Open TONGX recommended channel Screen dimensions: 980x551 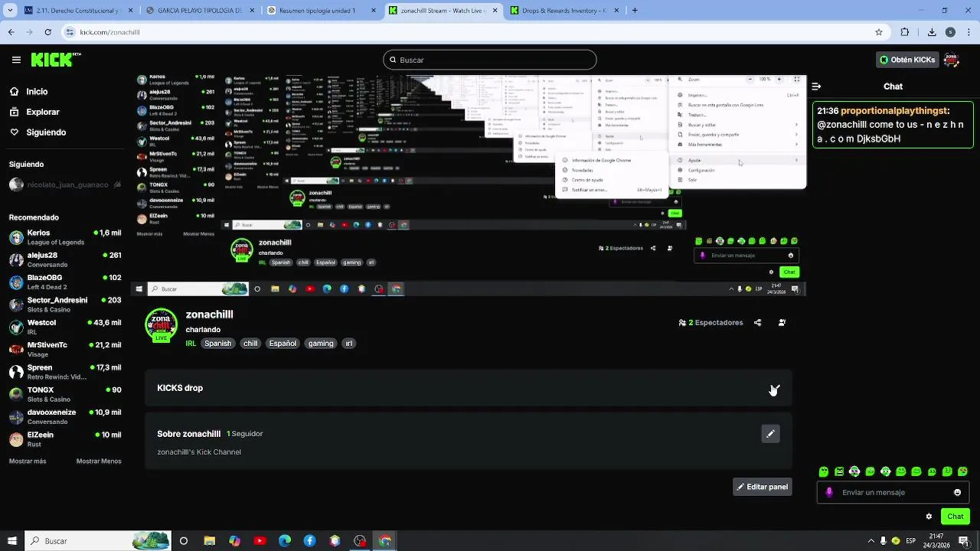point(64,394)
